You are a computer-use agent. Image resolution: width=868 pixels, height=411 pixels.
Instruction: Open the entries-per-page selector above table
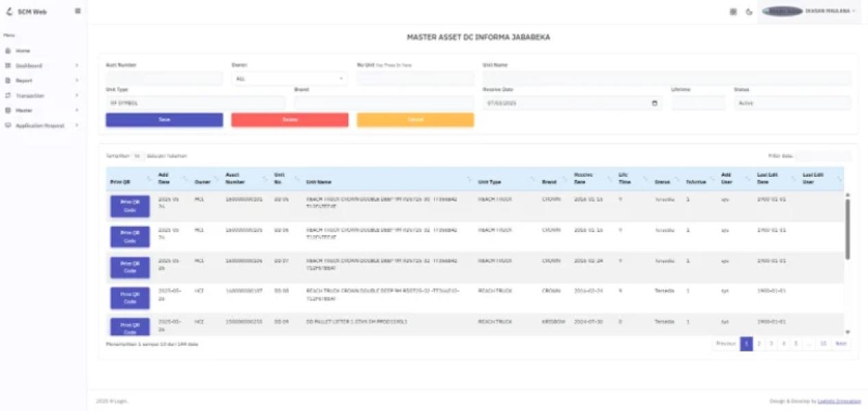coord(137,156)
